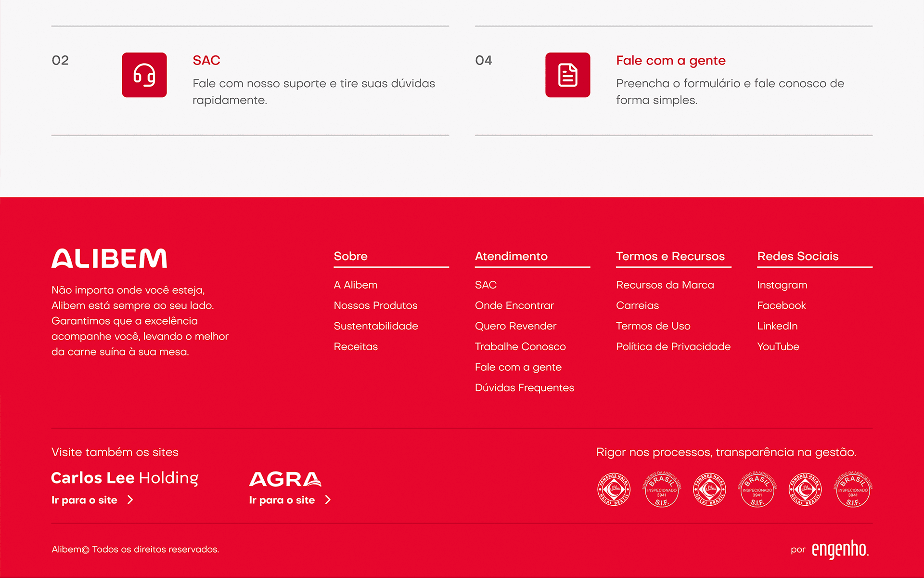Open the Fale com a gente heading
924x578 pixels.
pyautogui.click(x=670, y=61)
